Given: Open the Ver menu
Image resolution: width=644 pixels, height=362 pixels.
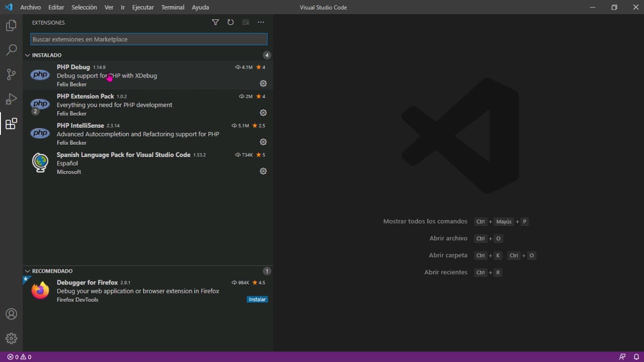Looking at the screenshot, I should pos(109,8).
